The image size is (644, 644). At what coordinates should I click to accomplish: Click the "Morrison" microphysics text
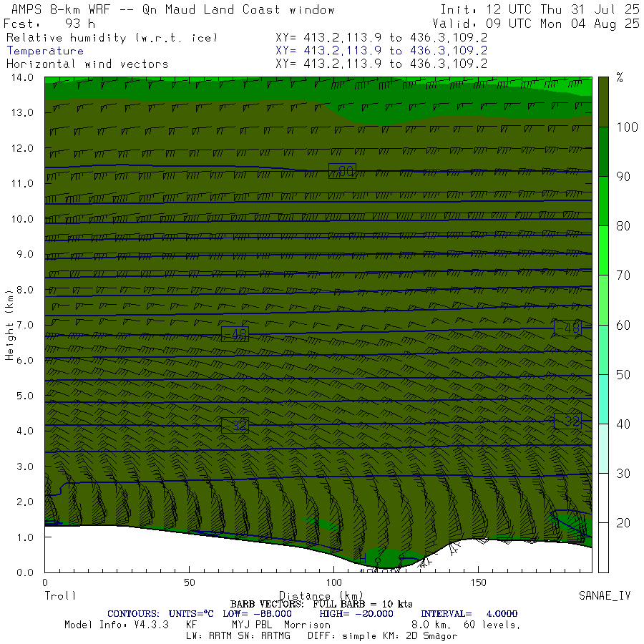(x=307, y=625)
